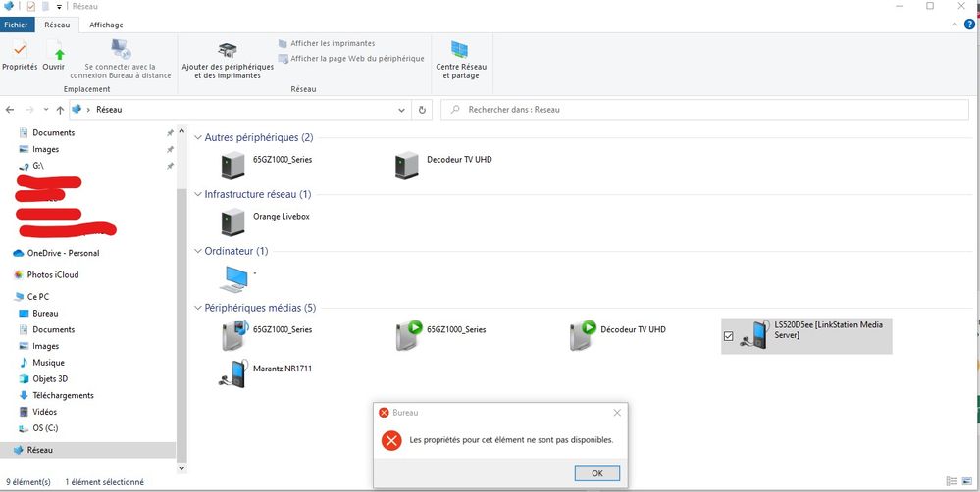Image resolution: width=980 pixels, height=492 pixels.
Task: Click the green Ouvrir arrow icon
Action: (x=54, y=54)
